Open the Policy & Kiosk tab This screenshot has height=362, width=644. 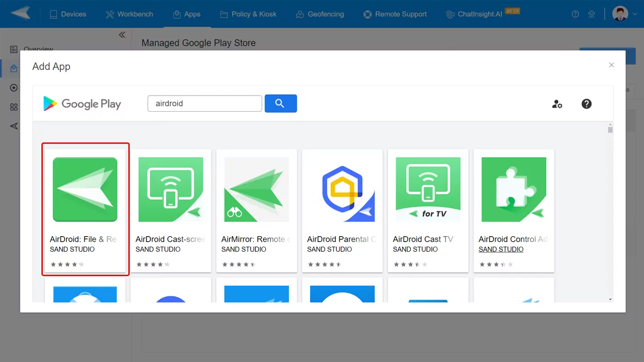click(x=248, y=14)
